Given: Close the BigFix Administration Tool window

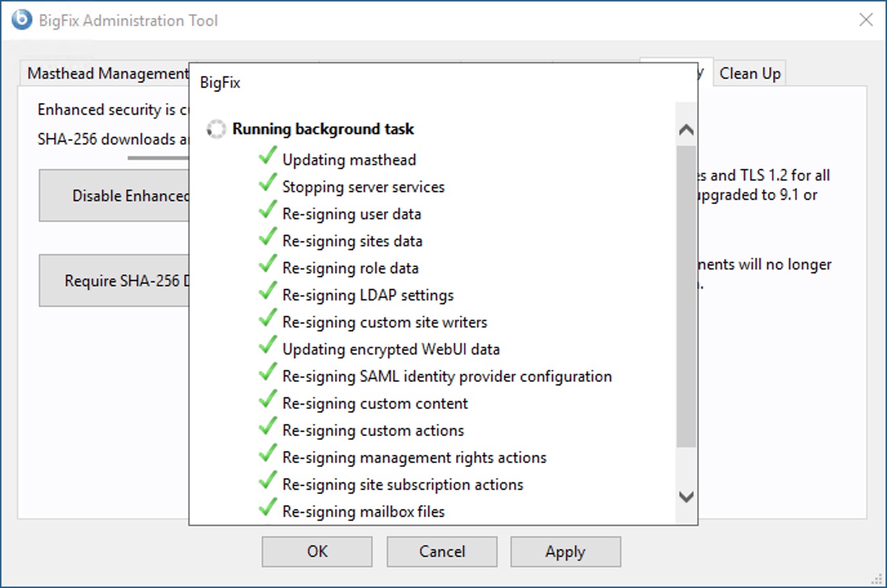Looking at the screenshot, I should [x=866, y=20].
